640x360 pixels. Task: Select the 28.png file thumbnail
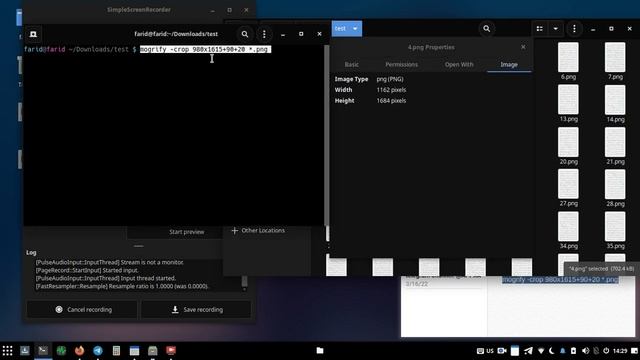[615, 184]
